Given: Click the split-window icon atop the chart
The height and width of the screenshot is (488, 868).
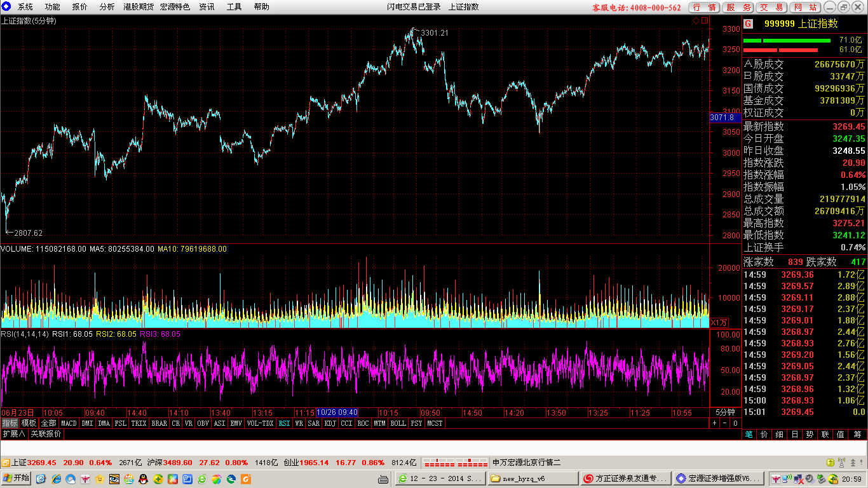Looking at the screenshot, I should point(705,20).
